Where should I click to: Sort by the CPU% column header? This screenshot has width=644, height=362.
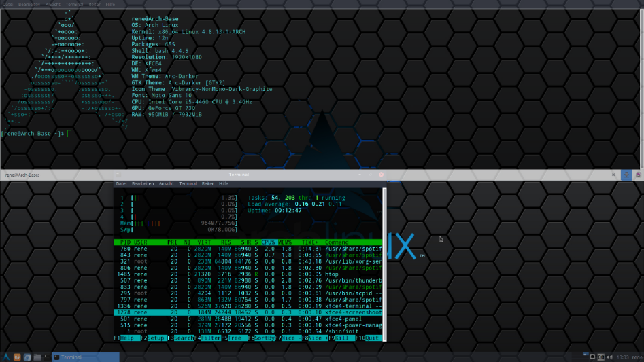click(x=268, y=242)
